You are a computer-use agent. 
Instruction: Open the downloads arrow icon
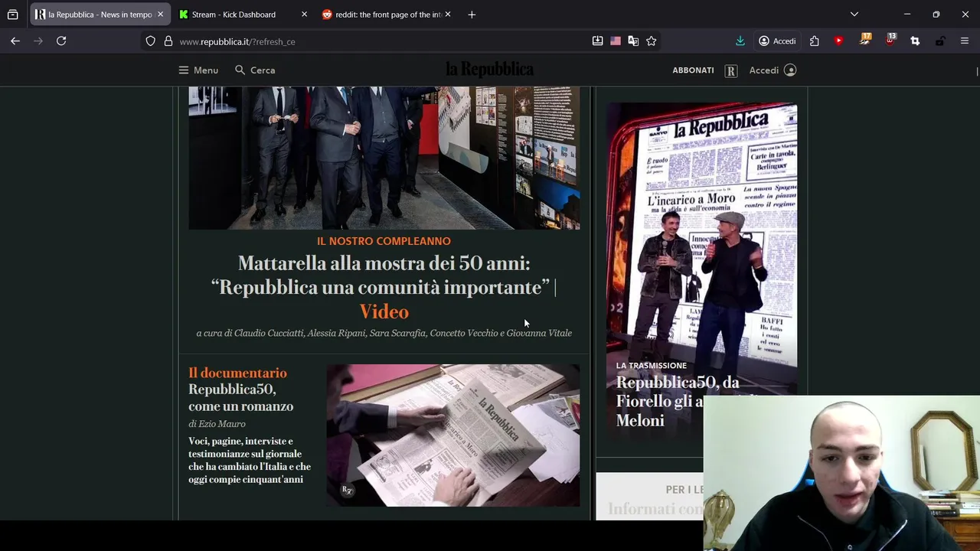[740, 41]
